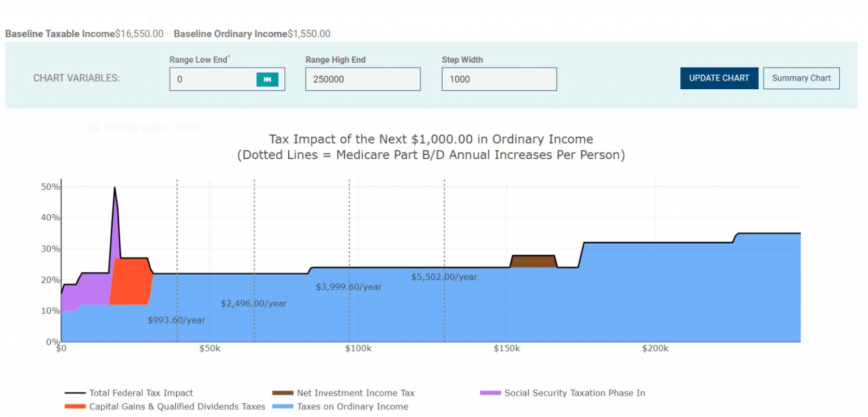Toggle Taxes on Ordinary Income legend entry
The image size is (868, 417).
click(340, 406)
